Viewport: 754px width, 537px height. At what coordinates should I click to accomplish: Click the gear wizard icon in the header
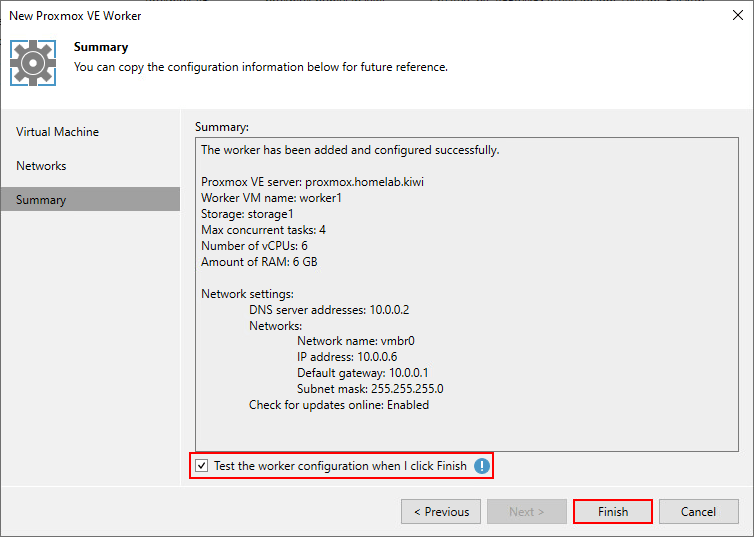pos(33,62)
